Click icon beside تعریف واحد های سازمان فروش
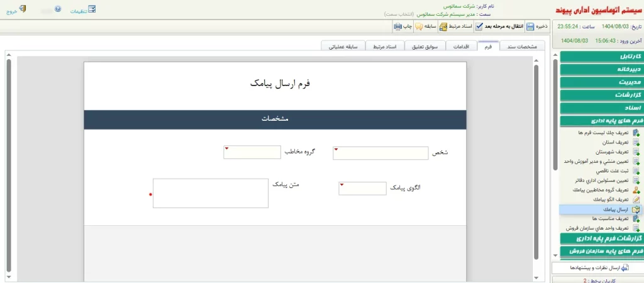644x283 pixels. point(636,228)
